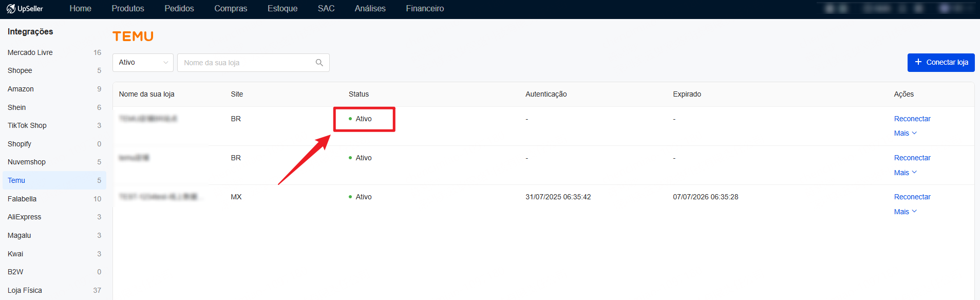Viewport: 980px width, 300px height.
Task: Select Shopify integration
Action: pyautogui.click(x=54, y=144)
